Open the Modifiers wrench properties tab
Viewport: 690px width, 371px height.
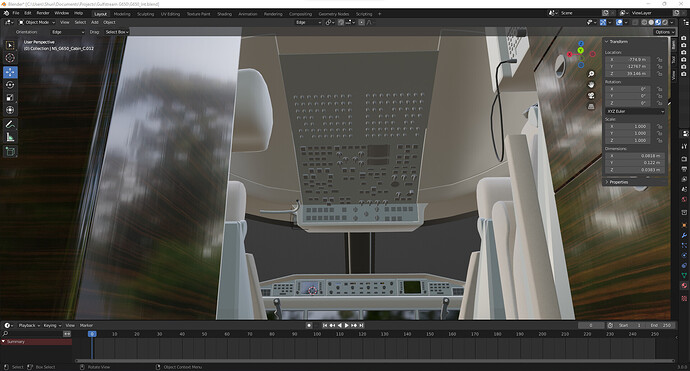point(684,235)
